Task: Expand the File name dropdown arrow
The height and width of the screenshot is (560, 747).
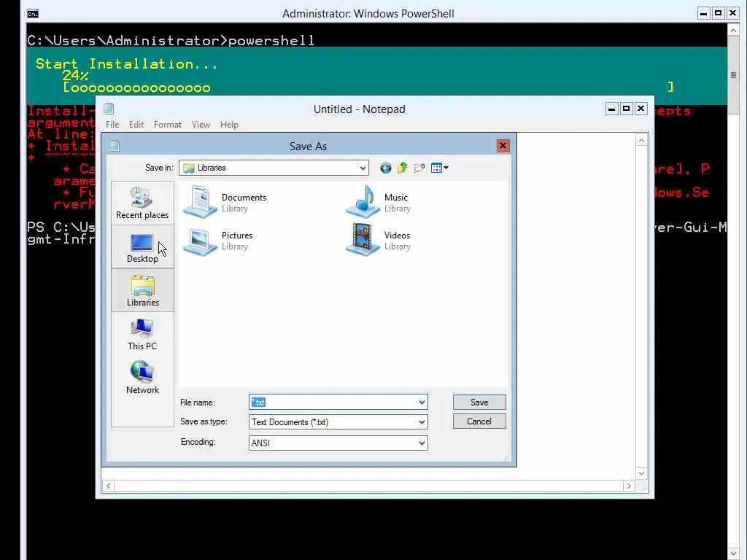Action: [x=422, y=402]
